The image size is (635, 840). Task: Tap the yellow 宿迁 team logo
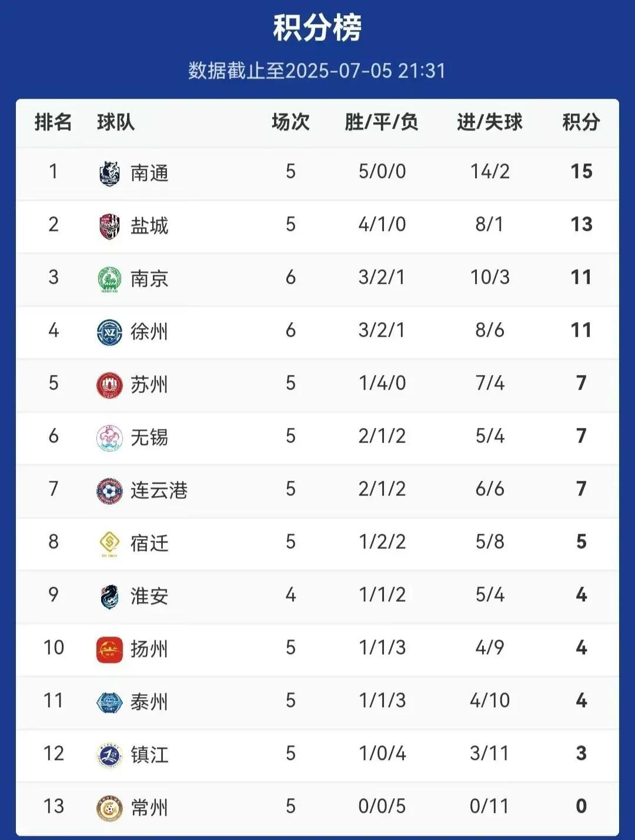point(109,544)
